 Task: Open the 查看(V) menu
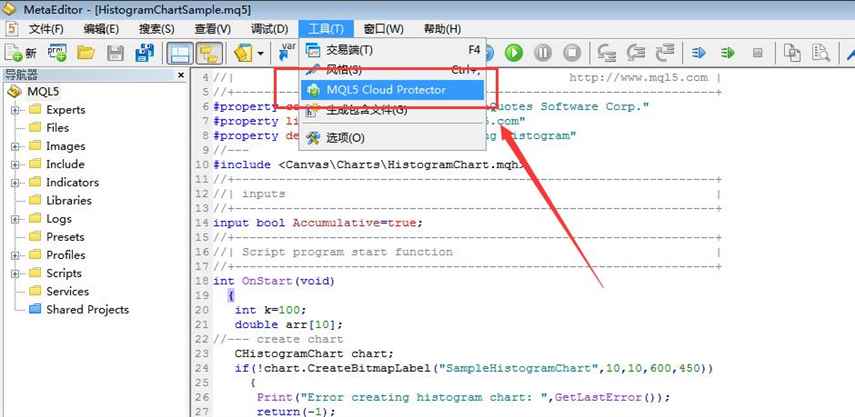(x=213, y=29)
